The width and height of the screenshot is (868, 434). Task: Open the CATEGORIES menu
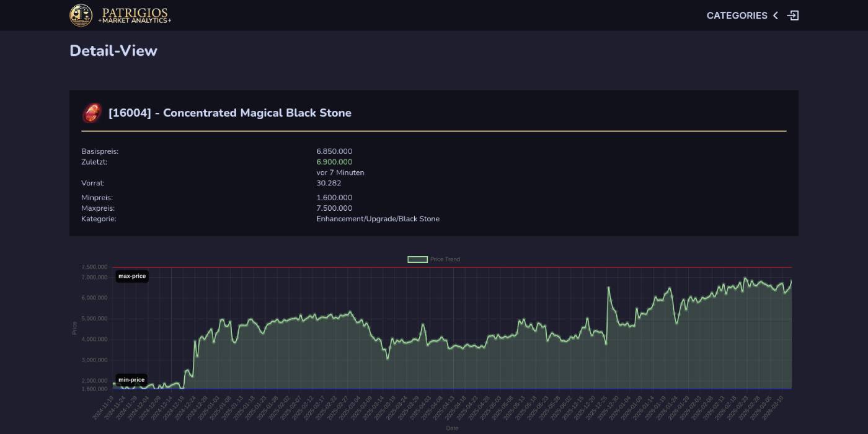pyautogui.click(x=738, y=15)
